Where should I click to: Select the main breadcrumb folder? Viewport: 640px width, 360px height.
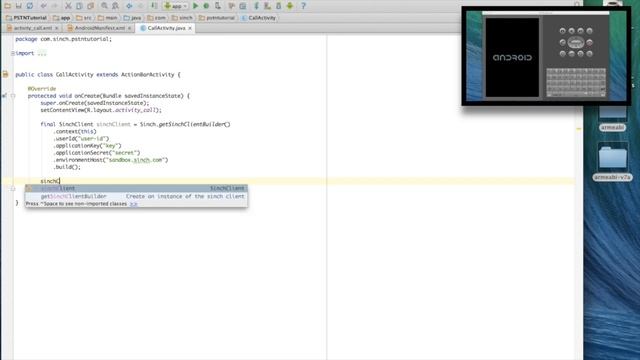click(108, 18)
